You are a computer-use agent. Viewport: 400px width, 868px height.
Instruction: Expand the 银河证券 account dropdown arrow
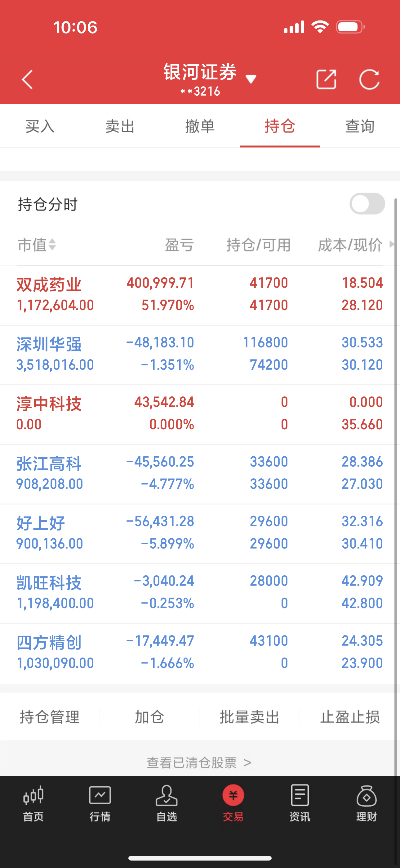251,79
